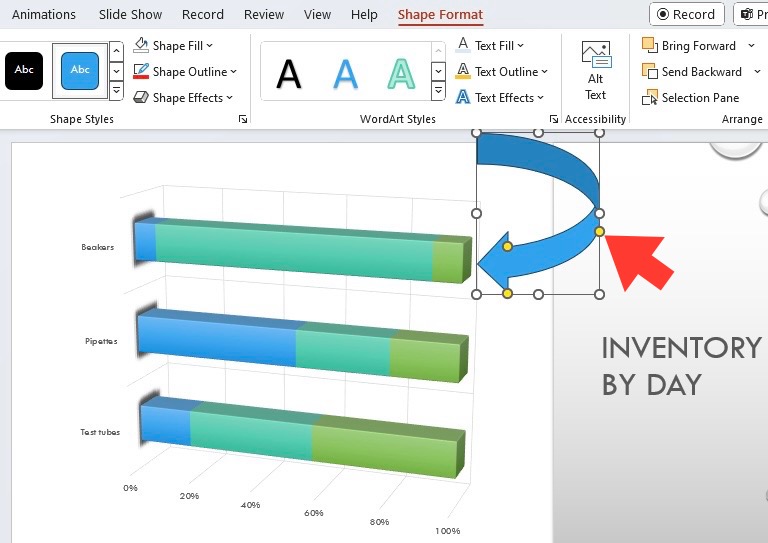The height and width of the screenshot is (543, 768).
Task: Apply the blue WordArt style A
Action: click(345, 74)
